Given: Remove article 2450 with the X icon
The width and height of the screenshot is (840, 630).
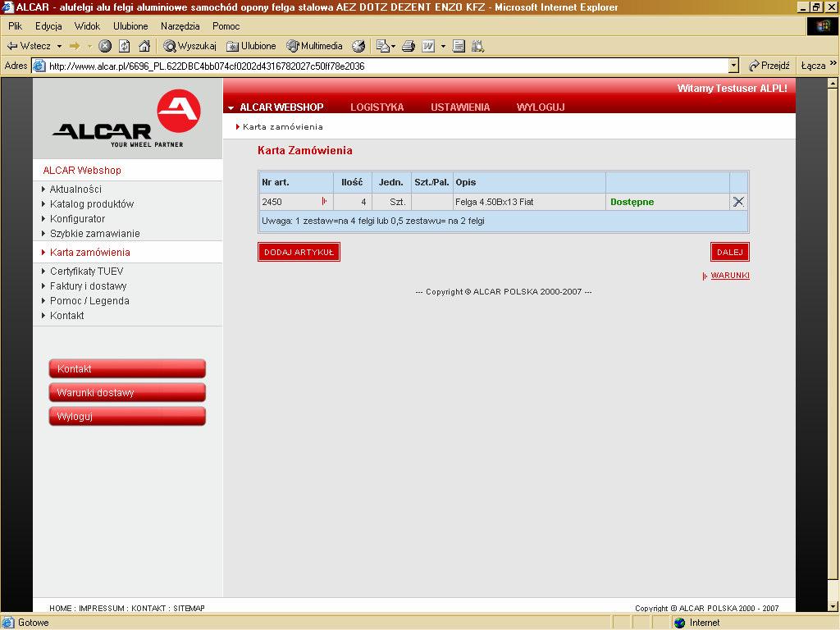Looking at the screenshot, I should click(738, 202).
